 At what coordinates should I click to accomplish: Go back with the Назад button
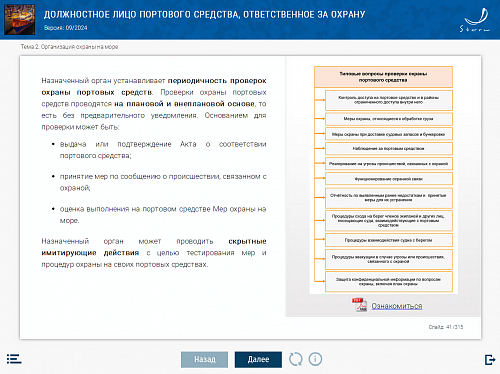[204, 359]
